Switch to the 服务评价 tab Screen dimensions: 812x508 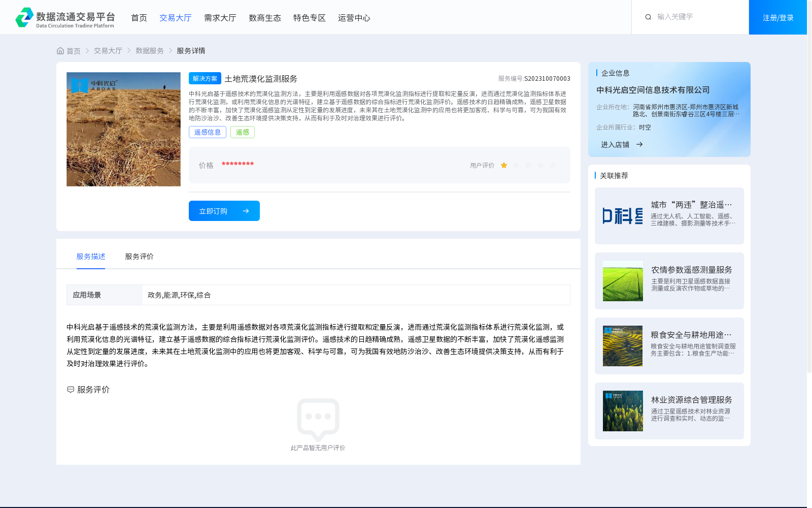click(x=140, y=257)
